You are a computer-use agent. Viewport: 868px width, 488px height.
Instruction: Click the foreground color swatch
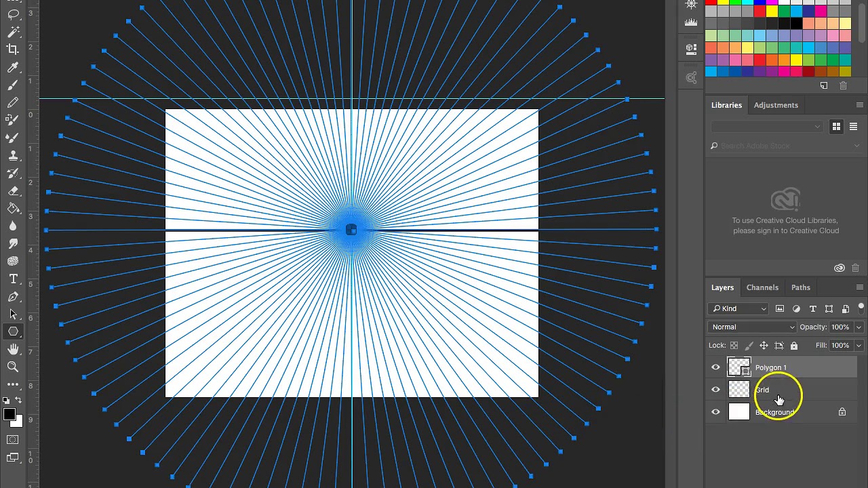coord(9,415)
